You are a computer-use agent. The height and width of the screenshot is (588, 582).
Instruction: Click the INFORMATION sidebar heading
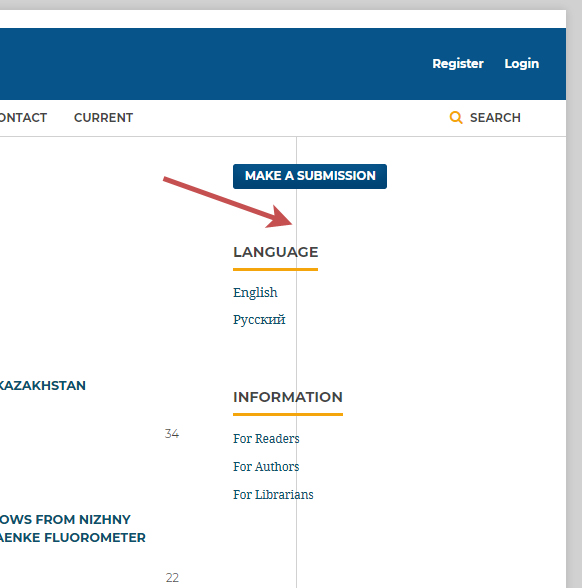coord(288,397)
